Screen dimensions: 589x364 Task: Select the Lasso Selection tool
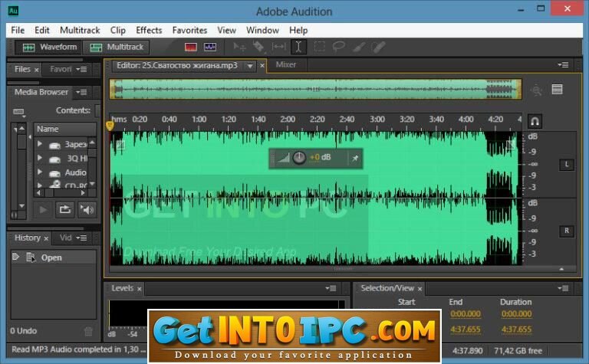(x=339, y=48)
